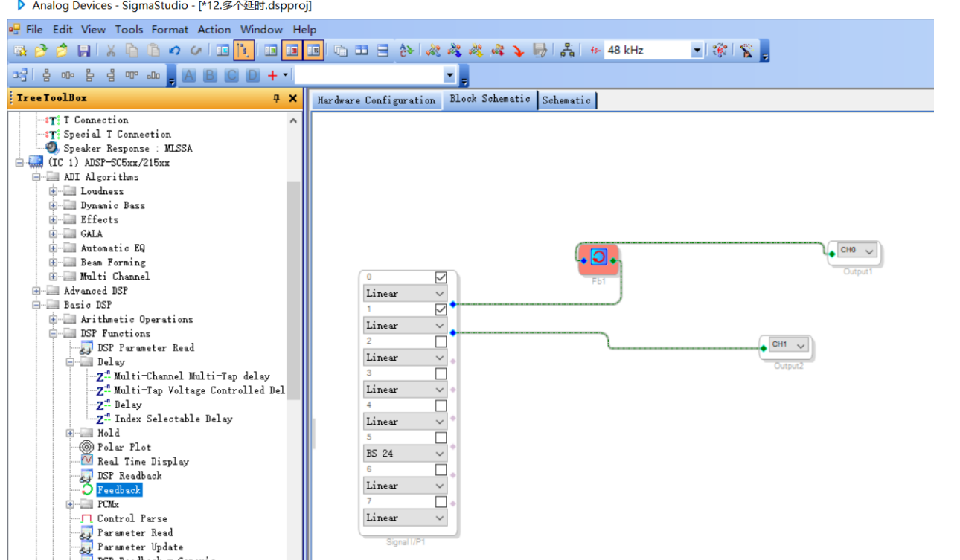
Task: Click the Paste clipboard icon
Action: 153,51
